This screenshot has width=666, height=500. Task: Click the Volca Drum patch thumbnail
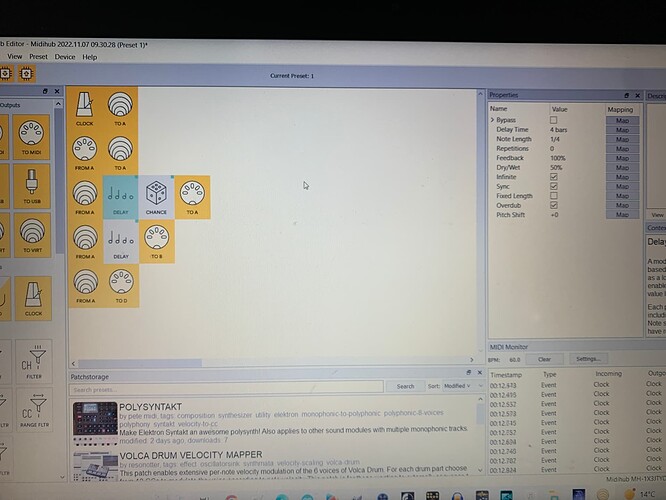[x=95, y=466]
